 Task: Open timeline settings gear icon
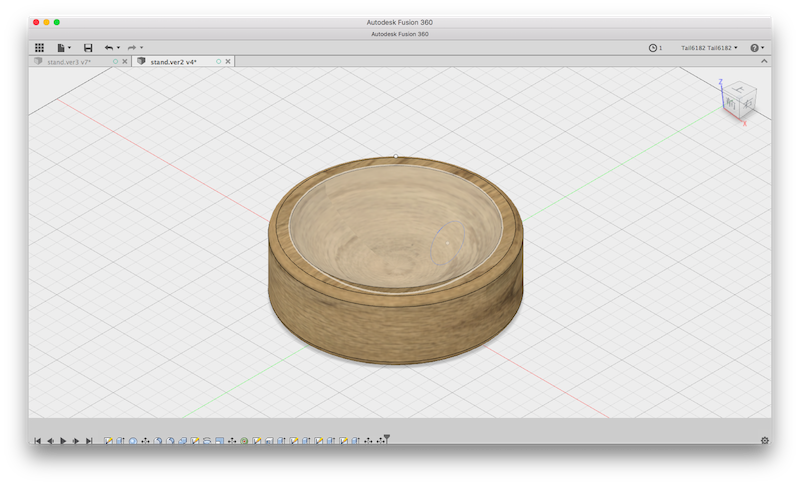click(x=764, y=441)
